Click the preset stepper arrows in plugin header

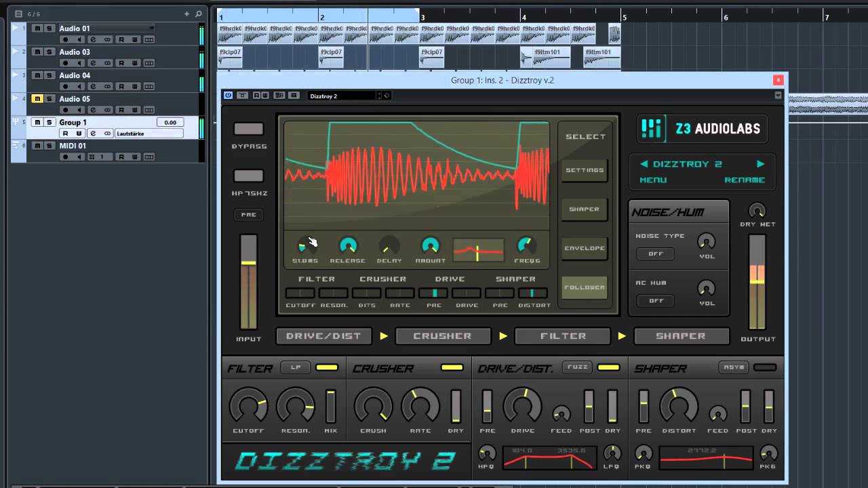tap(379, 96)
